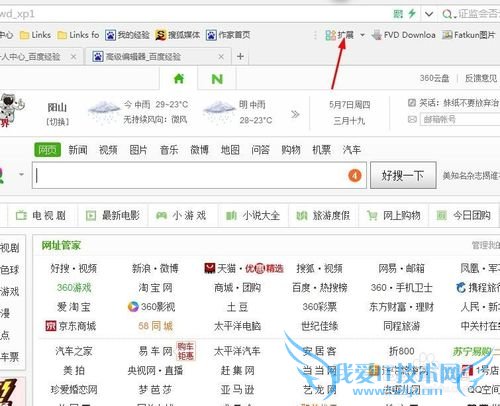Click the 好搜一下 search button
Viewport: 500px width, 406px height.
pos(403,175)
